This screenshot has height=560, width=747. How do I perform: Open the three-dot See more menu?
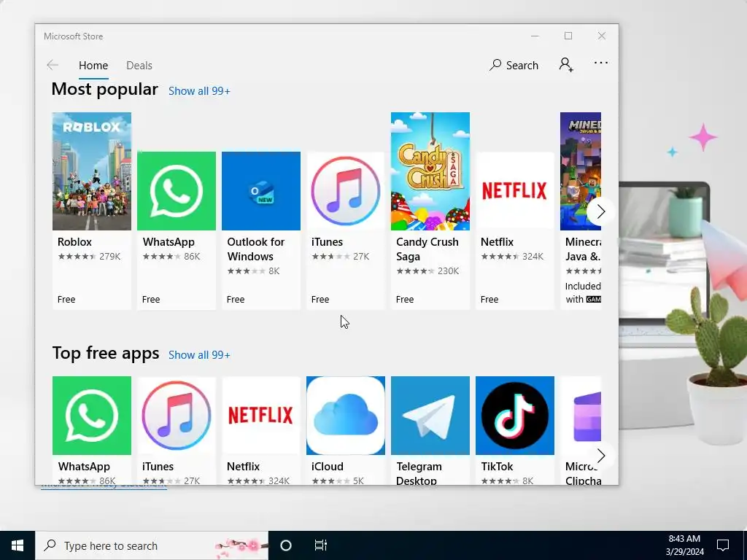[x=601, y=63]
